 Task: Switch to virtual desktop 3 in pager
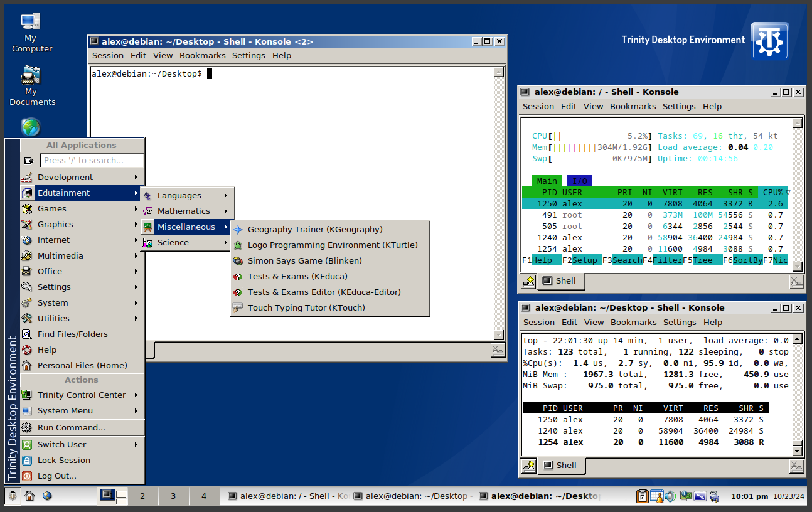[173, 496]
